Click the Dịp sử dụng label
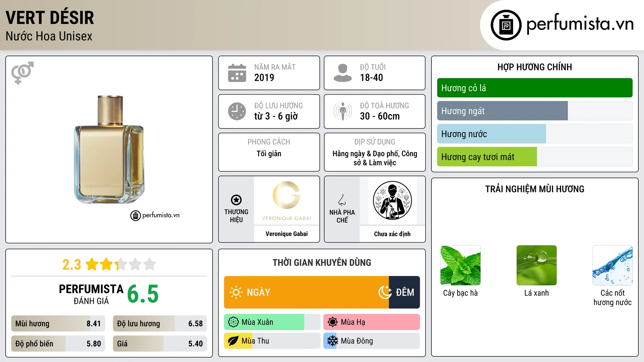644x362 pixels. (375, 142)
